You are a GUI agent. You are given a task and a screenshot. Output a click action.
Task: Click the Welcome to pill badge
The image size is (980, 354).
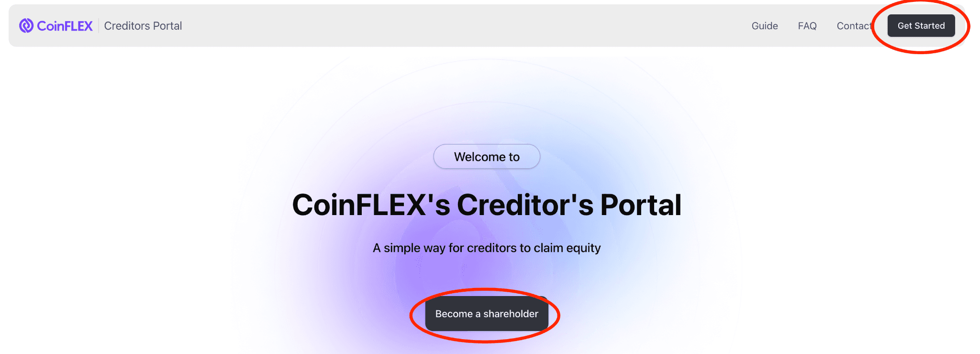pyautogui.click(x=487, y=157)
